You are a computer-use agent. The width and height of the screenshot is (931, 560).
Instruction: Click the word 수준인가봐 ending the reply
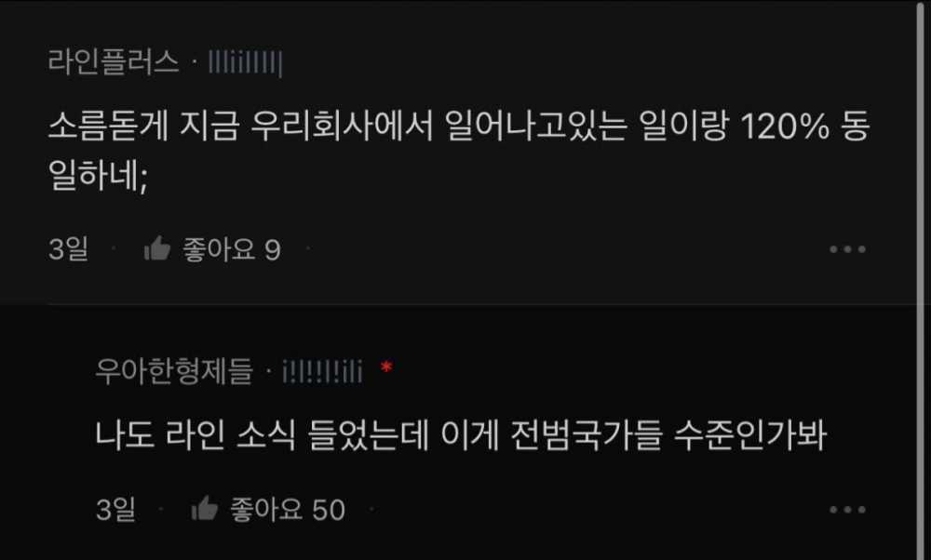click(x=750, y=434)
